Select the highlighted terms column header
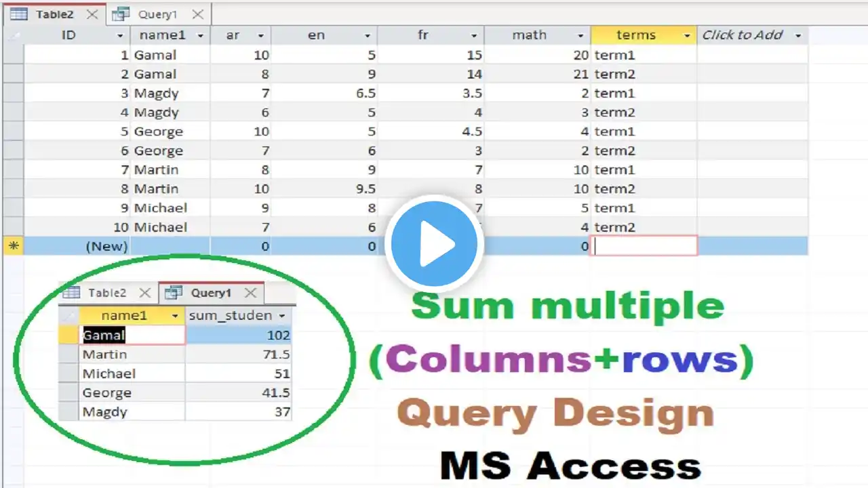 pos(644,35)
